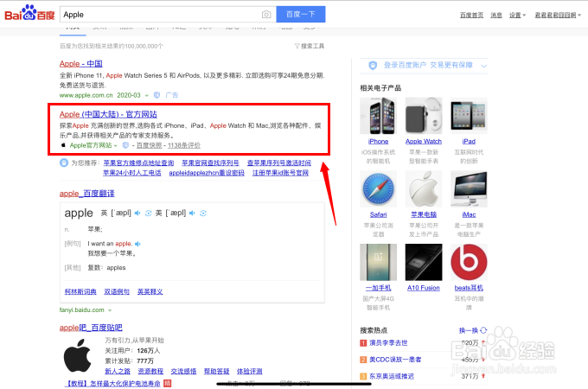Open the beats耳机 logo thumbnail
The width and height of the screenshot is (588, 389).
coord(469,262)
